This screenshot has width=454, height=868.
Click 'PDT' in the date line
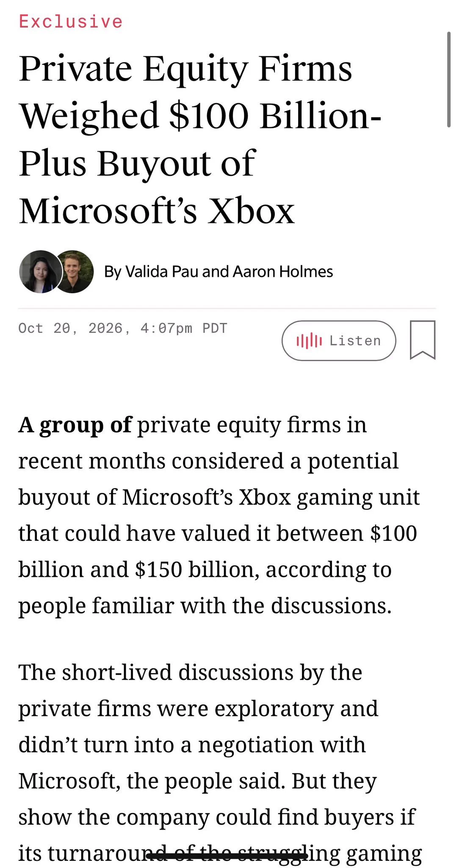click(215, 328)
